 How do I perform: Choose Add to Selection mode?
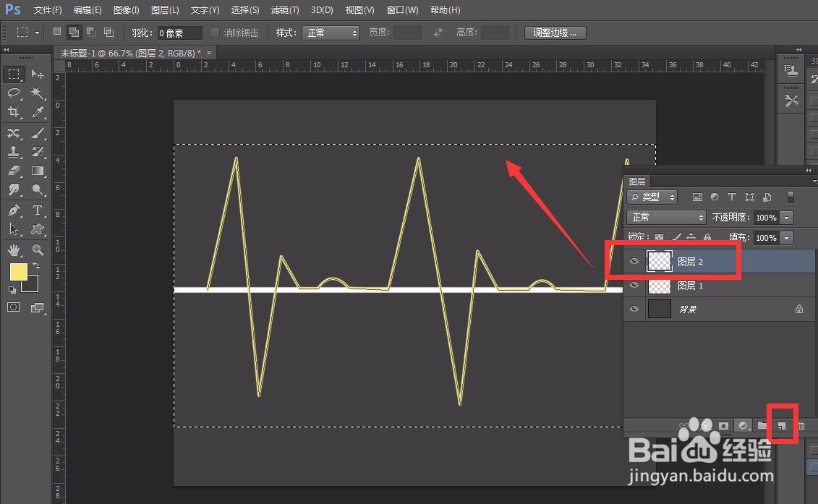click(x=74, y=32)
